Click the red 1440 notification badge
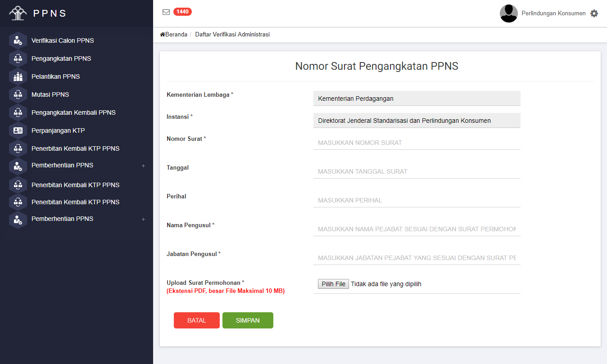607x364 pixels. (182, 12)
